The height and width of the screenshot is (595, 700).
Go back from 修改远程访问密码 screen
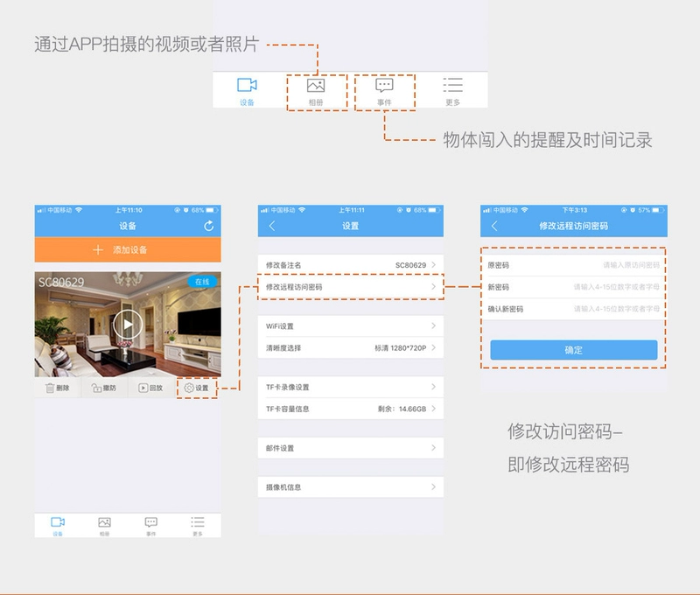494,226
